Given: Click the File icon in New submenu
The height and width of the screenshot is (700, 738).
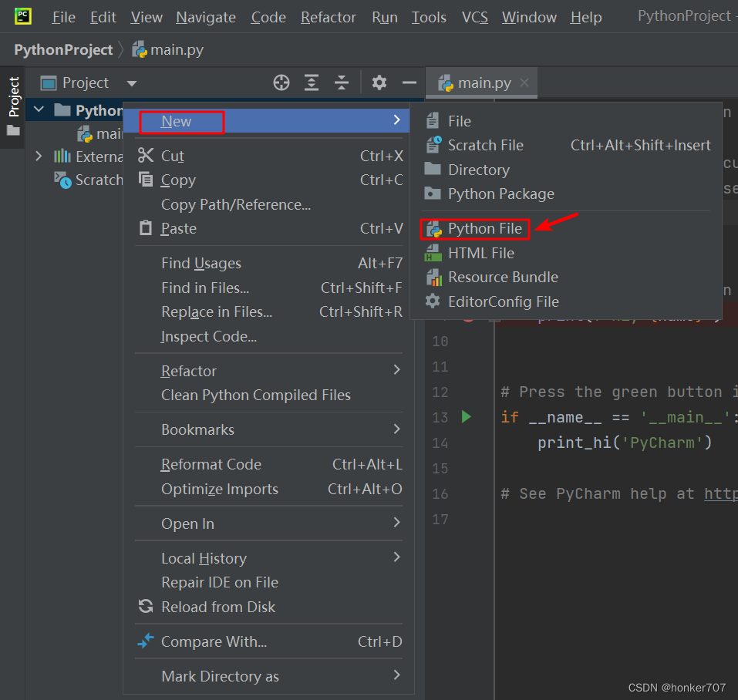Looking at the screenshot, I should (x=433, y=121).
